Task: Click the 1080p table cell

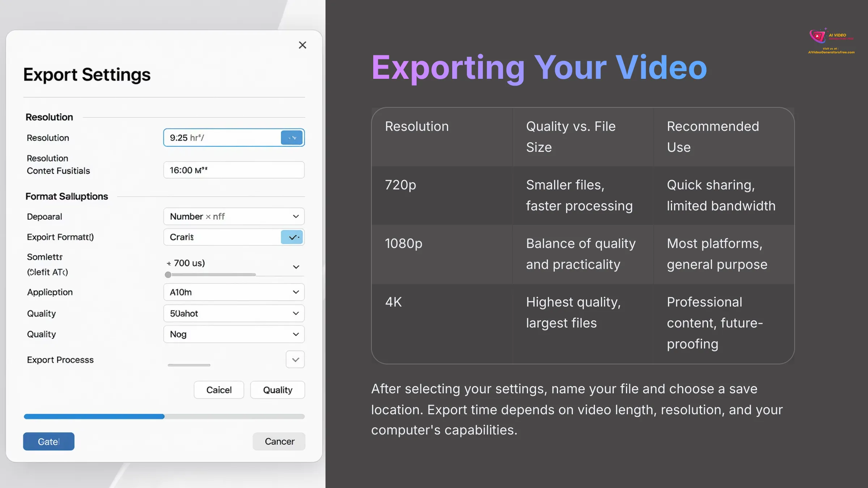Action: point(442,254)
